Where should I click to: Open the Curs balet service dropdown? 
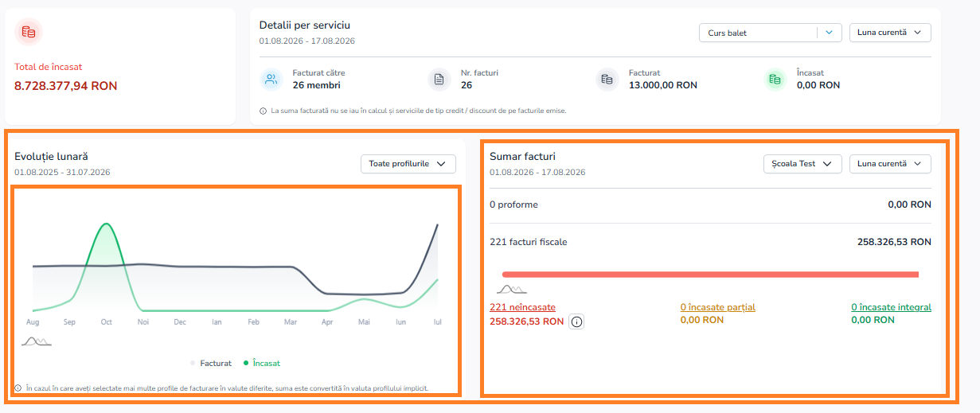(770, 33)
